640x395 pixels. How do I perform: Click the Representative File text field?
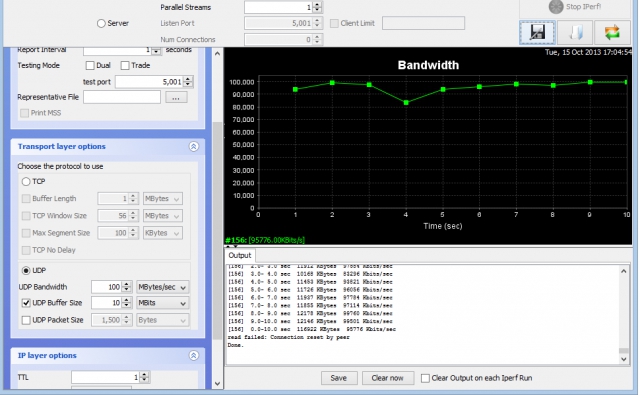122,97
